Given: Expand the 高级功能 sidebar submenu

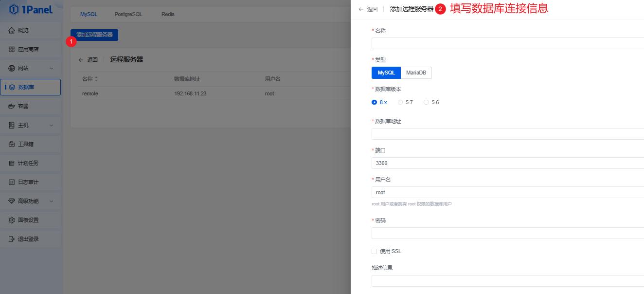Looking at the screenshot, I should coord(51,201).
